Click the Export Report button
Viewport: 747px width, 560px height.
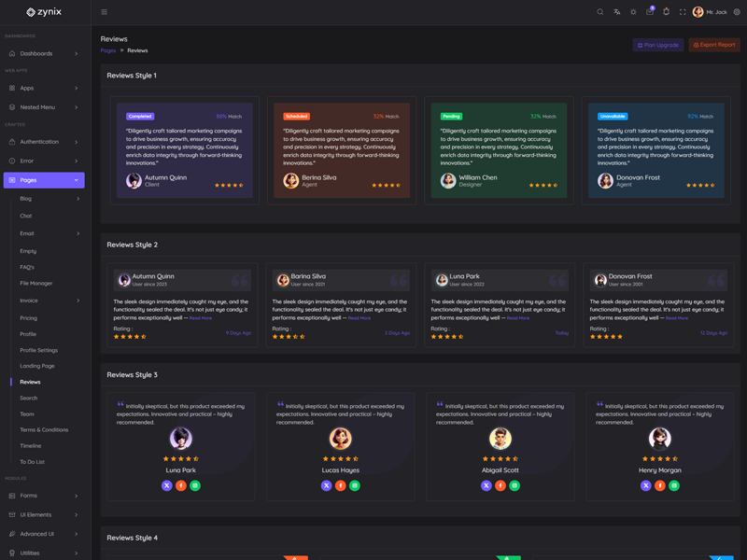714,45
